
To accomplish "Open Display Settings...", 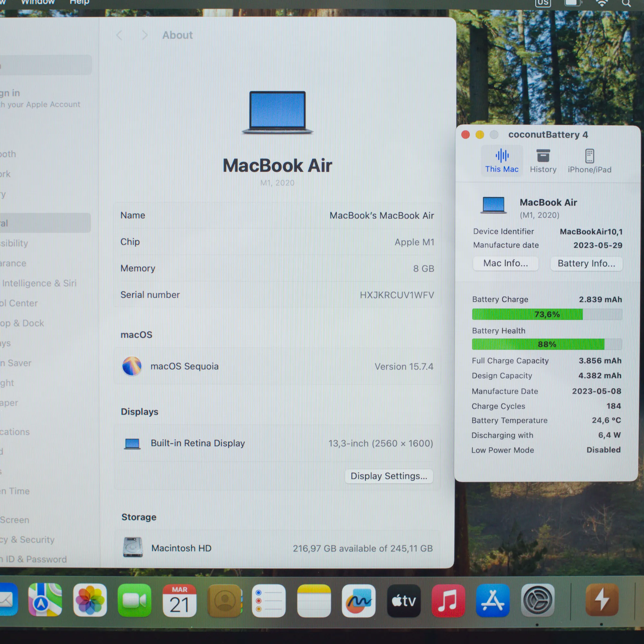I will (389, 476).
